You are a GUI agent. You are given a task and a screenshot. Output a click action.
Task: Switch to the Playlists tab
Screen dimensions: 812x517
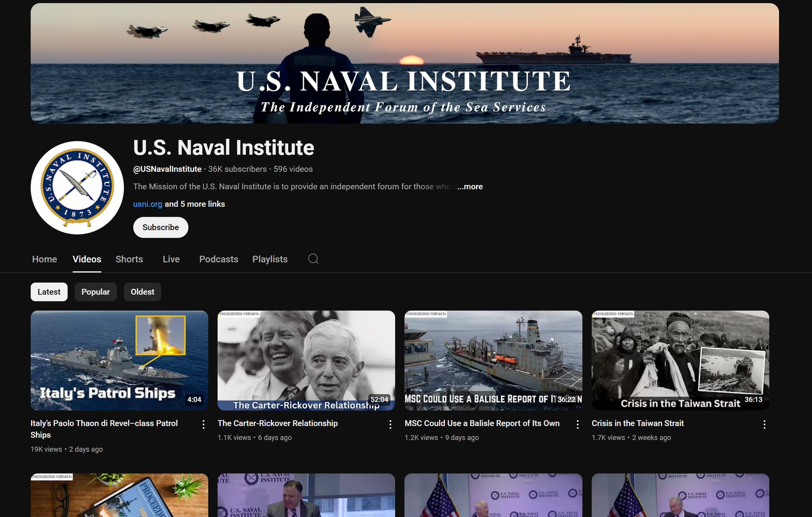tap(270, 259)
